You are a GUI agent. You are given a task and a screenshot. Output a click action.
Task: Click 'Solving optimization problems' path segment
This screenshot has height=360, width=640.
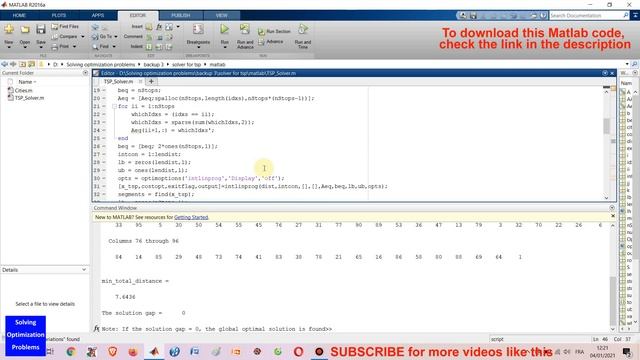pos(100,64)
